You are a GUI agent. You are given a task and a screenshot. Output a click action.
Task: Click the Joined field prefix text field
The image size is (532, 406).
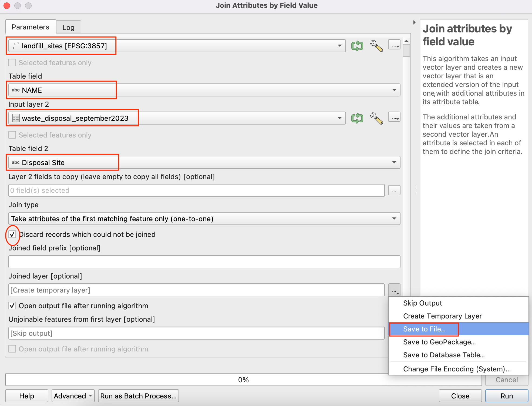point(204,262)
